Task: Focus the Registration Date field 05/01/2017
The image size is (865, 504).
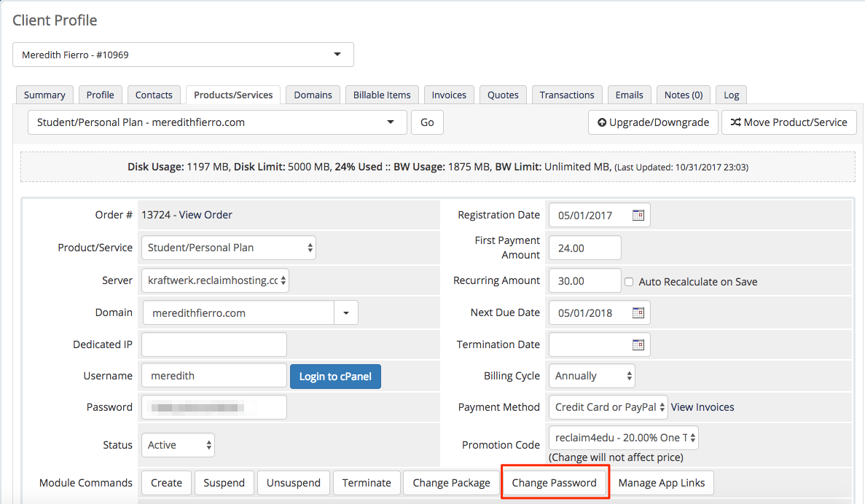Action: [599, 215]
